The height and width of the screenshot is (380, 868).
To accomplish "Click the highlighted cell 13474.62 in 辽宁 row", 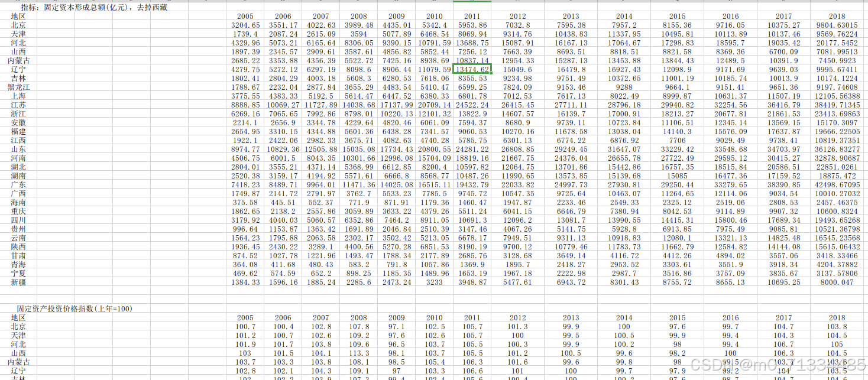I will click(472, 69).
